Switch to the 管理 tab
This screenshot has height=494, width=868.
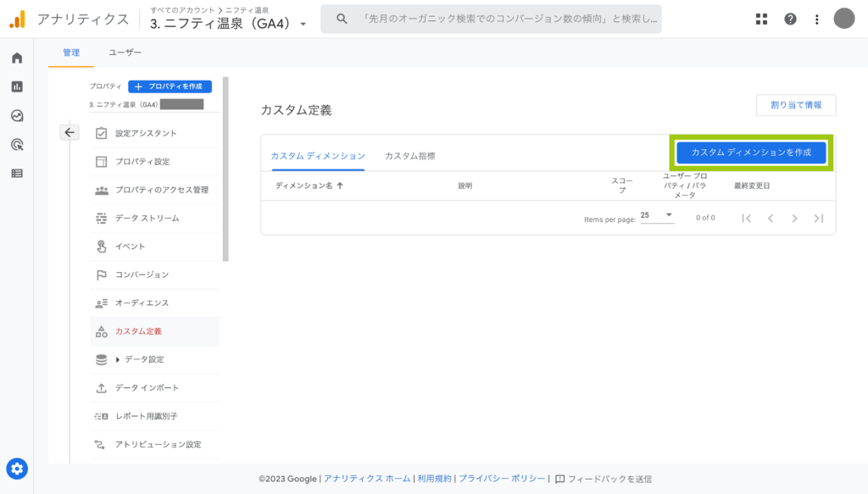point(71,53)
